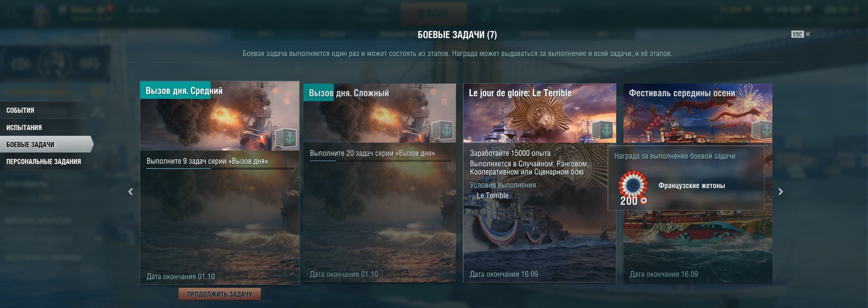Click the small French roundel next to 200
The width and height of the screenshot is (868, 308).
click(644, 201)
